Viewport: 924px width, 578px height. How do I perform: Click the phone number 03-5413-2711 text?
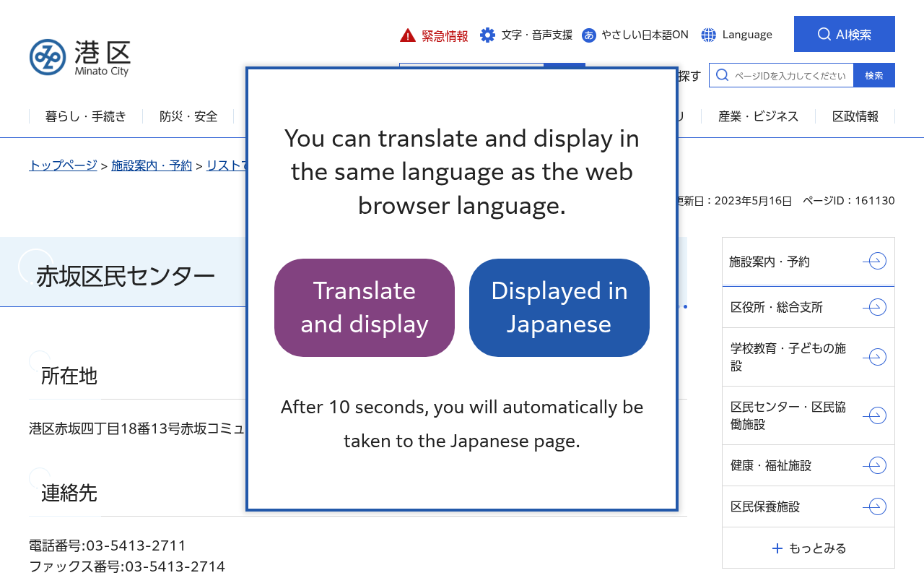click(x=135, y=545)
